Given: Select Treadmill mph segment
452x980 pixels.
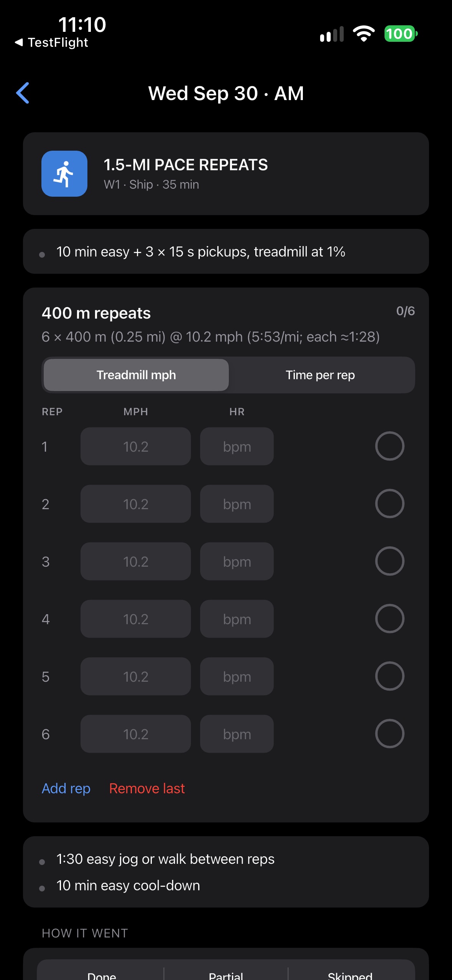Looking at the screenshot, I should click(x=136, y=375).
